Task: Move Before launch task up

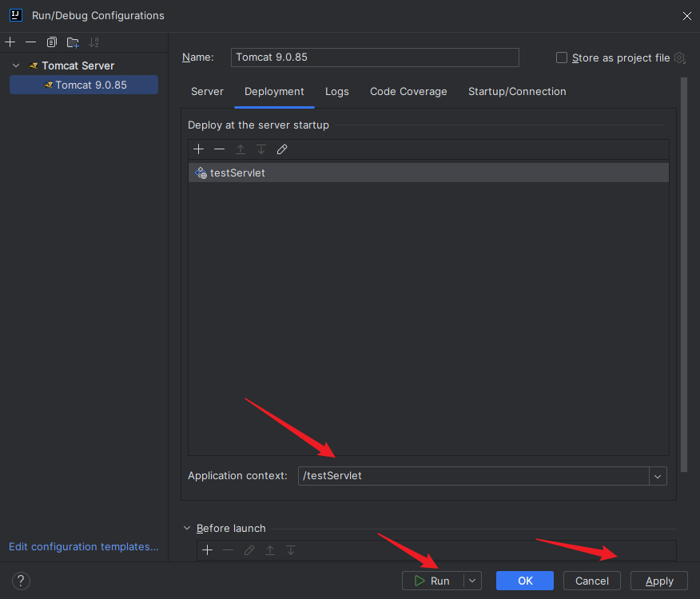Action: click(270, 550)
